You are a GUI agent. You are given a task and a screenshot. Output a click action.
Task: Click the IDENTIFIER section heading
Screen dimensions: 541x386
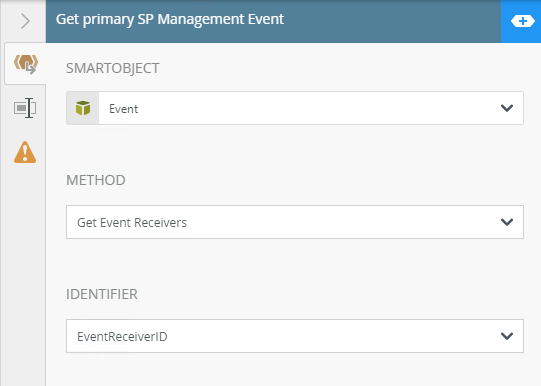[x=102, y=294]
